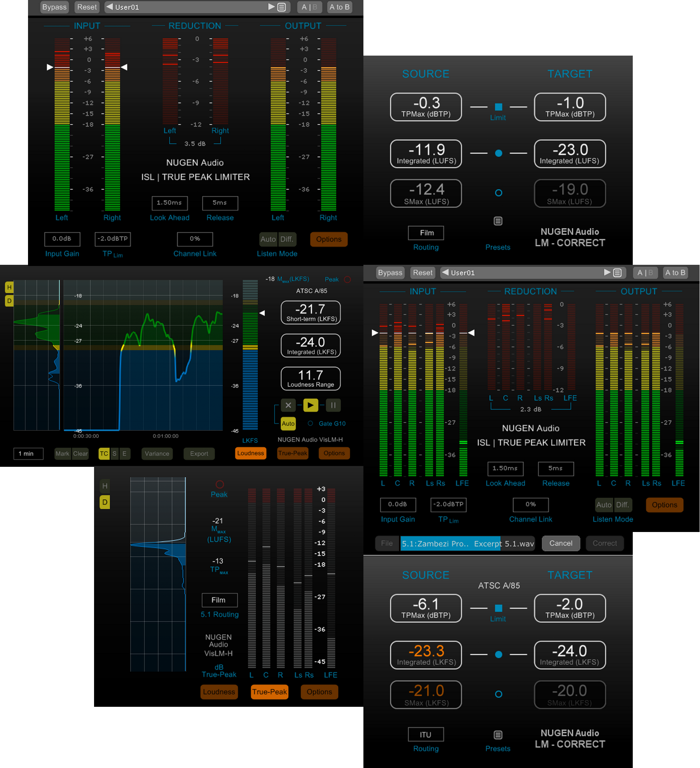This screenshot has height=768, width=700.
Task: Enable Auto listen mode in ISL limiter
Action: [x=268, y=239]
